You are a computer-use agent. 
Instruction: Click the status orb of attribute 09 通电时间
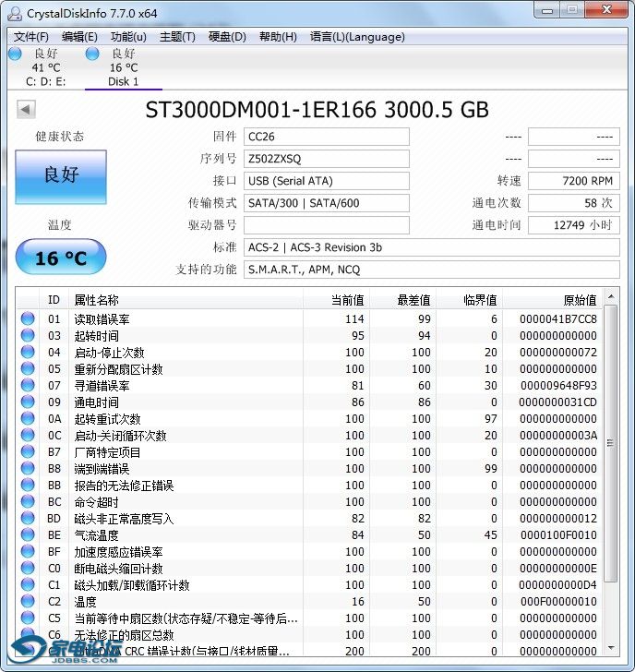pos(28,402)
